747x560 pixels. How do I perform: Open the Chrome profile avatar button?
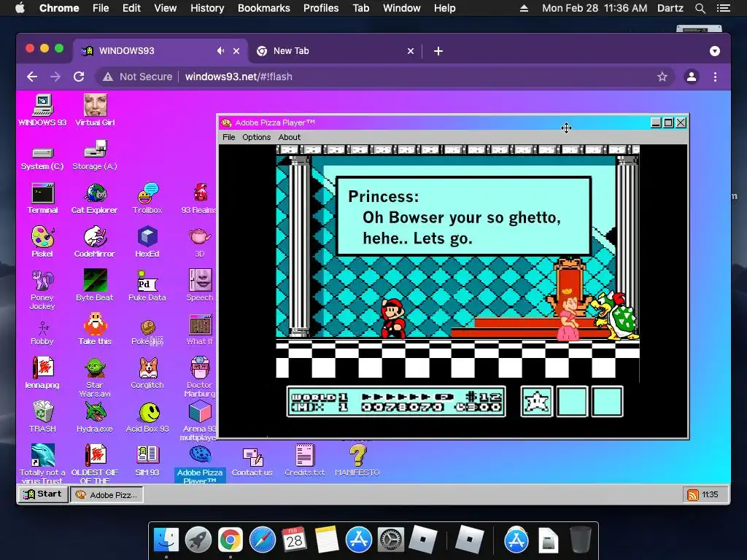tap(692, 77)
